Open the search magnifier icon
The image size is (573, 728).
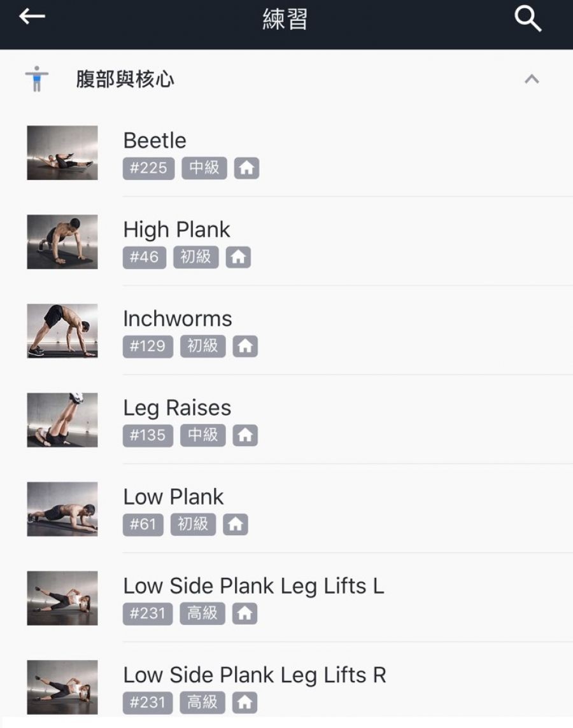(x=528, y=19)
